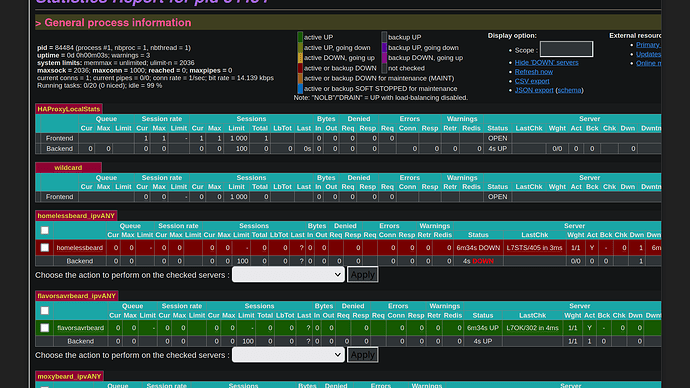Check the homelessbeard server row checkbox
This screenshot has height=388, width=690.
tap(44, 248)
